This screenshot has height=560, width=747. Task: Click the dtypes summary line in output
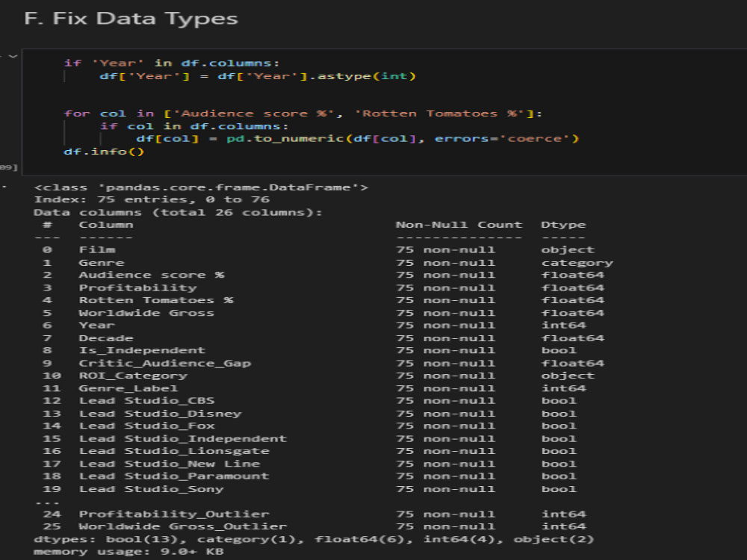(x=314, y=540)
